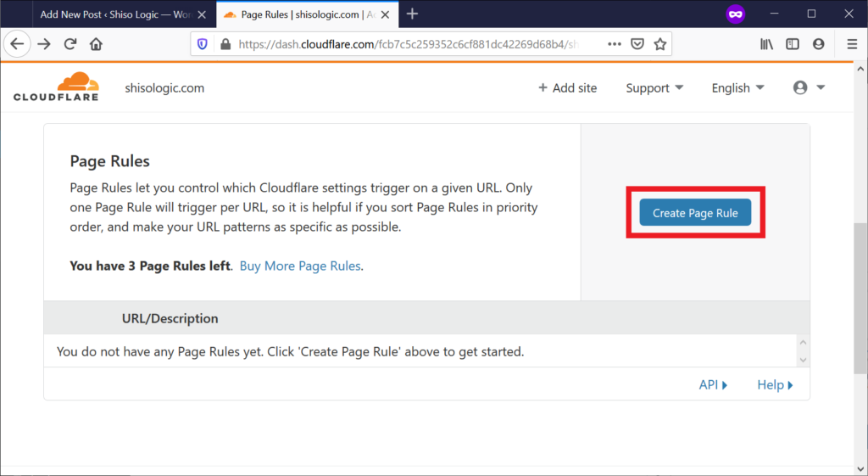
Task: Open page actions three-dot menu
Action: click(x=615, y=44)
